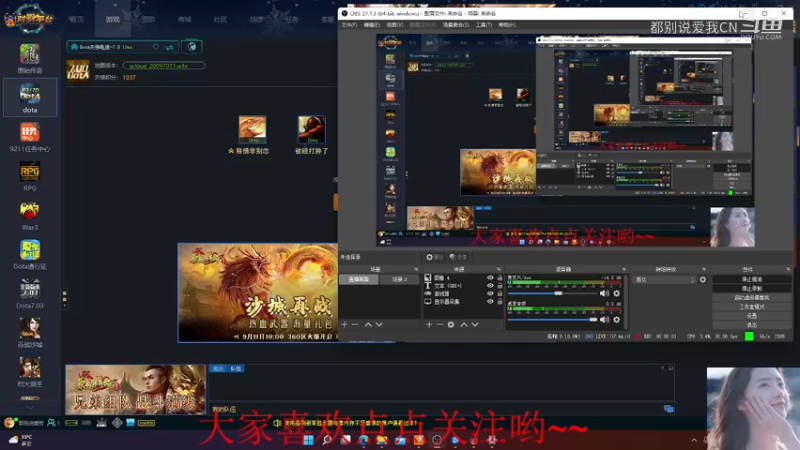Adjust the second mixer channel volume slider

pyautogui.click(x=553, y=319)
